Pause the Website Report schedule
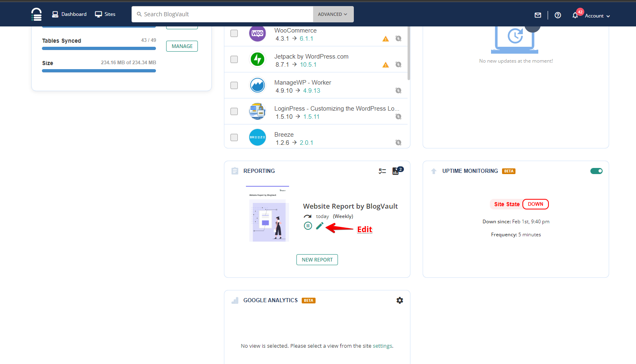636x364 pixels. pyautogui.click(x=308, y=226)
